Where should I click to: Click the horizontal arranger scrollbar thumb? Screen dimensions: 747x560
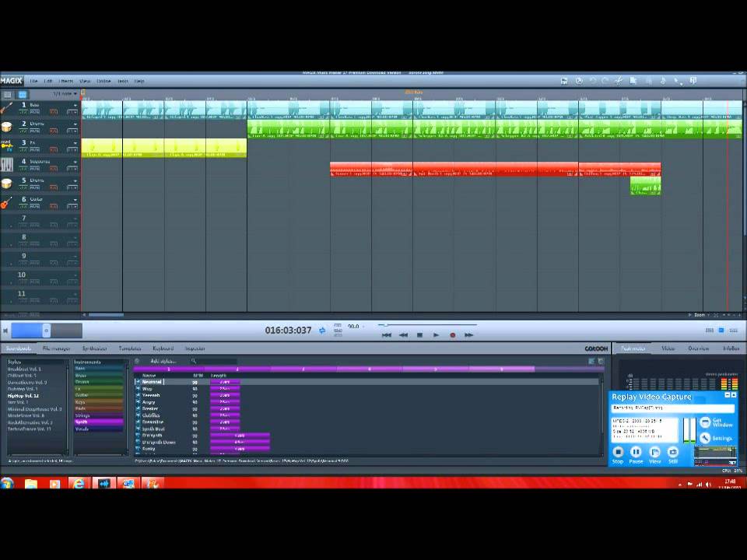(x=106, y=315)
